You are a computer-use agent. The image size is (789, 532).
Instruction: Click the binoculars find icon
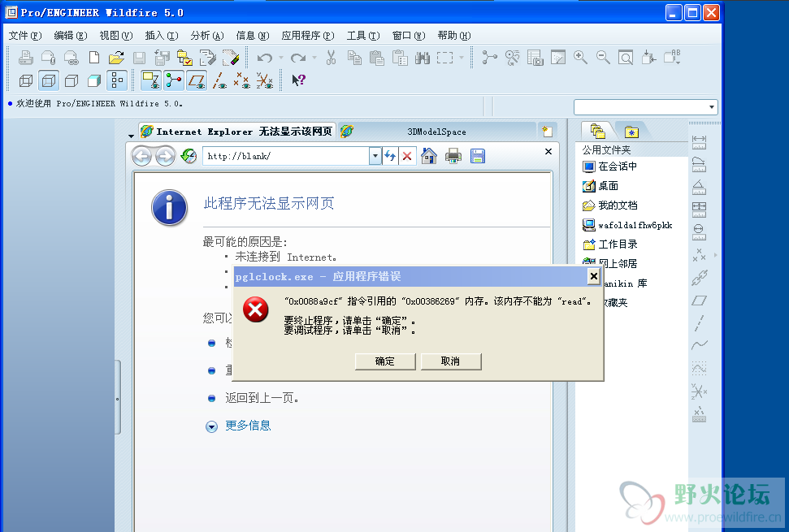[x=423, y=58]
